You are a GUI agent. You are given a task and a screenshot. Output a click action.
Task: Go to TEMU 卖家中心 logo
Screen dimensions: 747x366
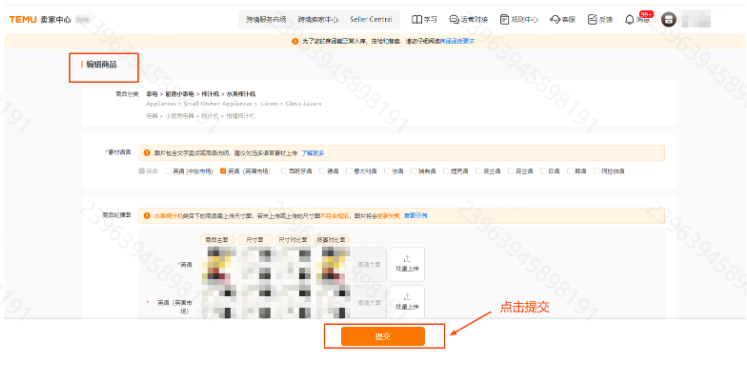40,20
